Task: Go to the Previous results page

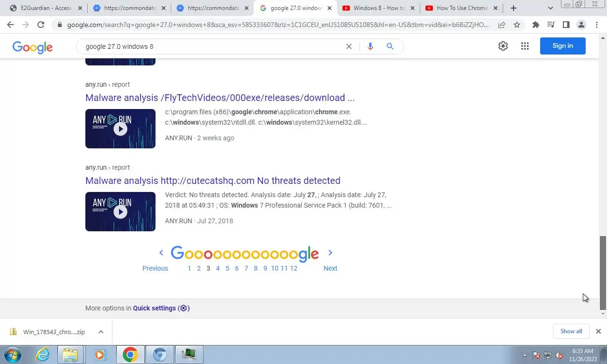Action: 155,268
